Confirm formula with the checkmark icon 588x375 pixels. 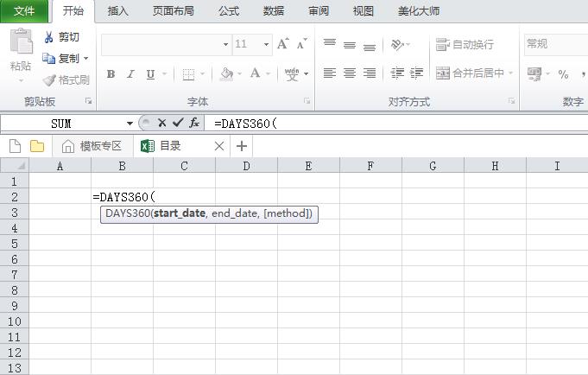click(178, 123)
